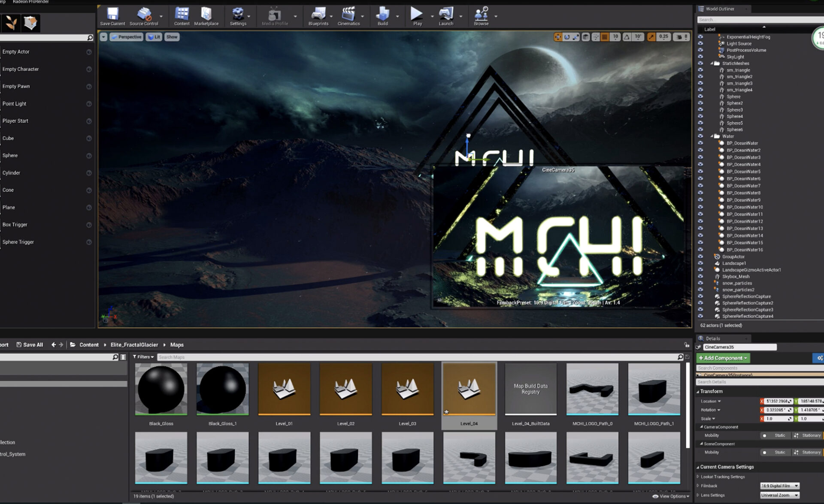The width and height of the screenshot is (824, 504).
Task: Click Save All in content browser
Action: 30,344
